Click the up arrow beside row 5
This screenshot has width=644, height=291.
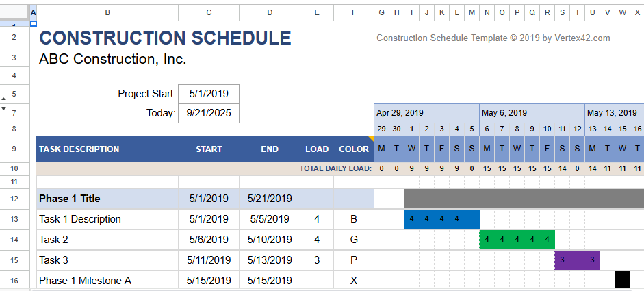3,99
